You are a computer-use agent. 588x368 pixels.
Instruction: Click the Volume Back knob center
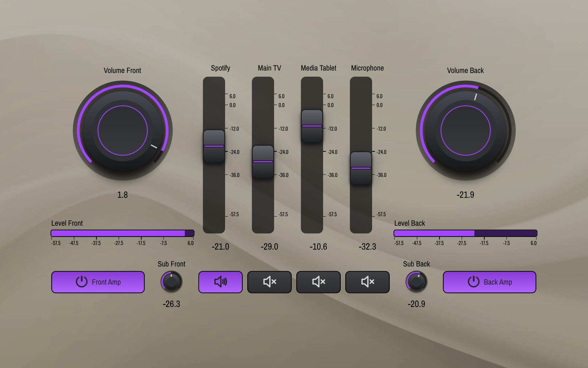466,131
